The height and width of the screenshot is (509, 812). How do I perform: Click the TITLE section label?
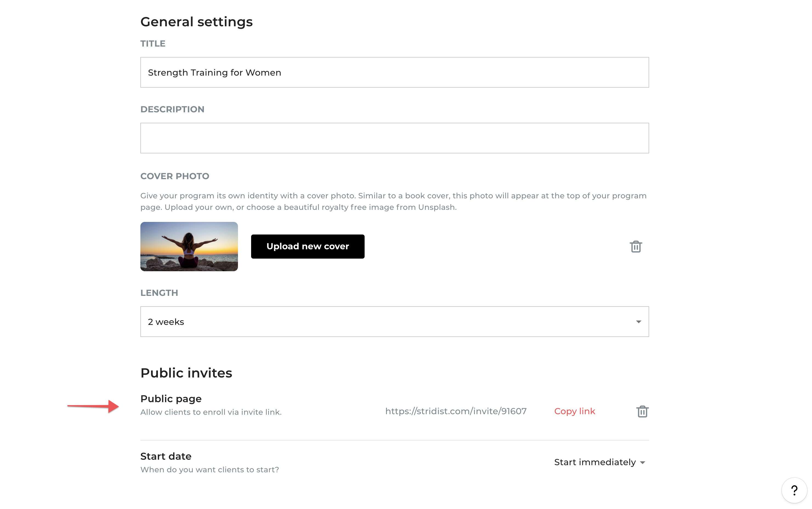(x=153, y=44)
